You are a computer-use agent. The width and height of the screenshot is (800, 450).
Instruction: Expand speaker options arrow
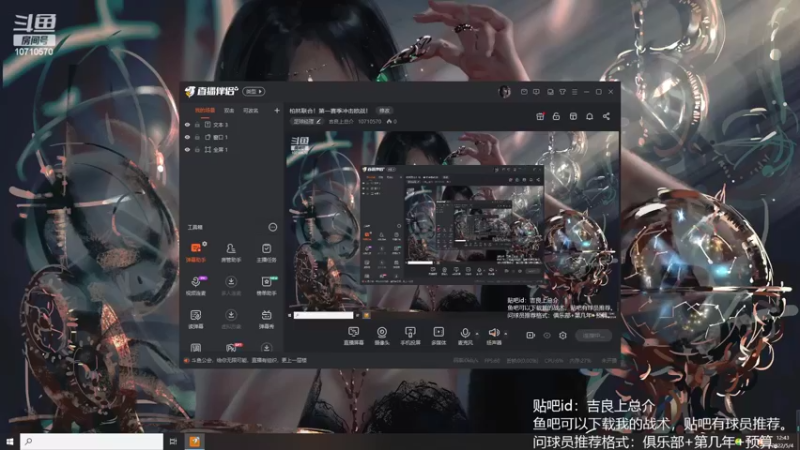click(506, 334)
